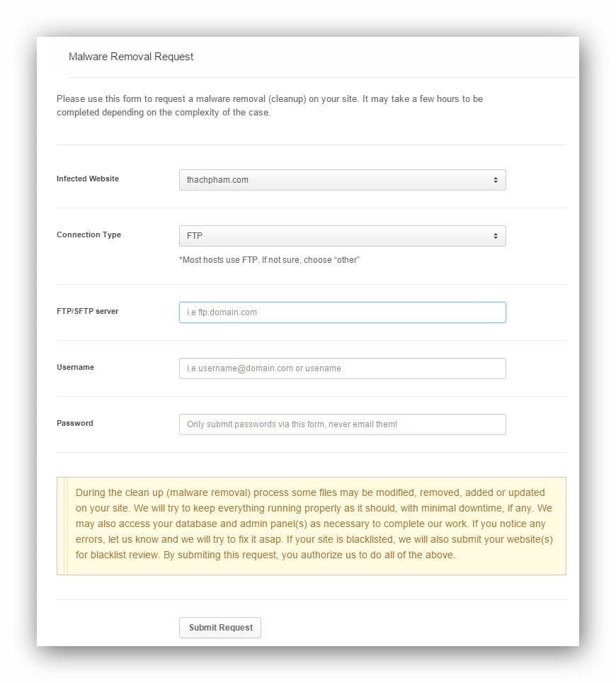Select the Password input box
The width and height of the screenshot is (616, 683).
click(x=342, y=424)
